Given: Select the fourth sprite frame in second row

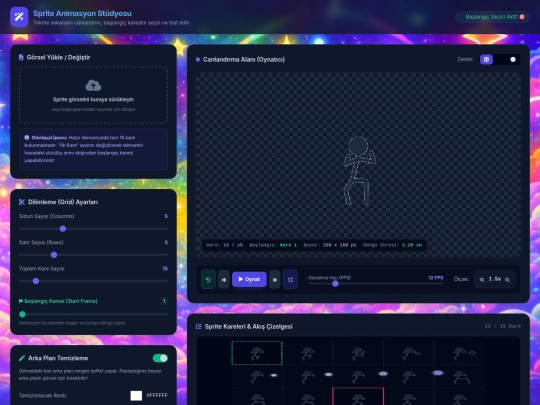Looking at the screenshot, I should click(x=409, y=376).
